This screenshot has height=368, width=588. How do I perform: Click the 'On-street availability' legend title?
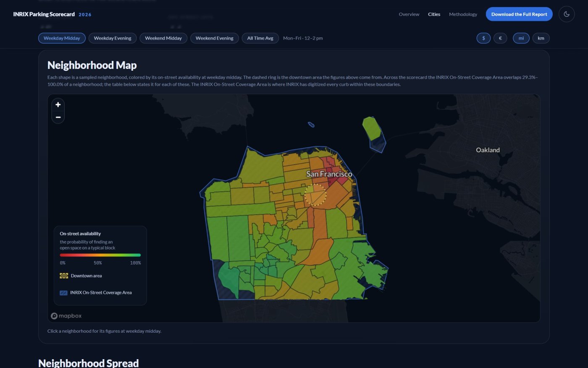[80, 234]
